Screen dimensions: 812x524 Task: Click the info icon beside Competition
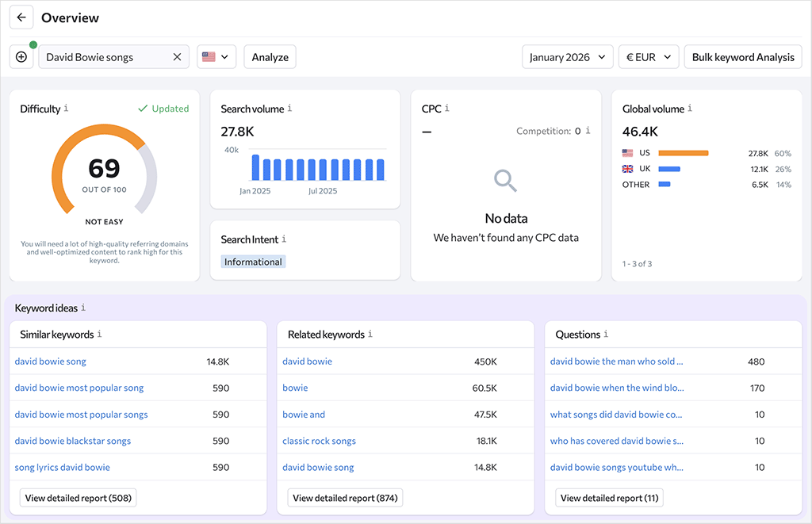588,131
